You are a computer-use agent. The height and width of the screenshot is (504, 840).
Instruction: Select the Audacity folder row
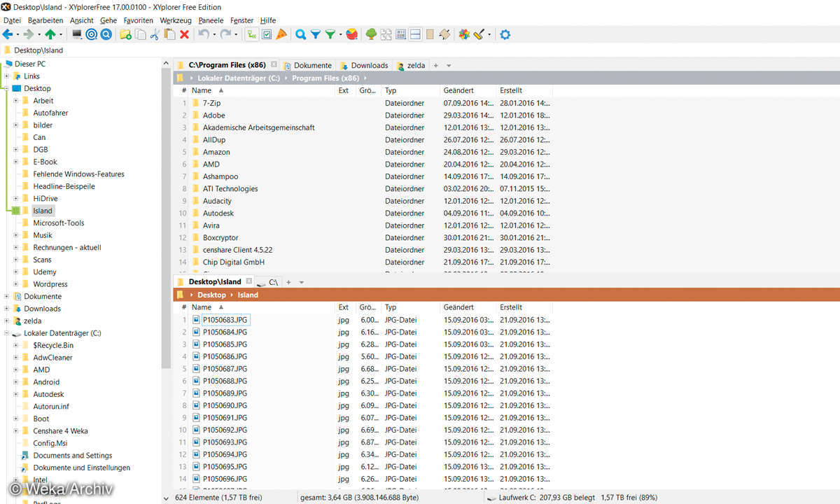click(363, 201)
